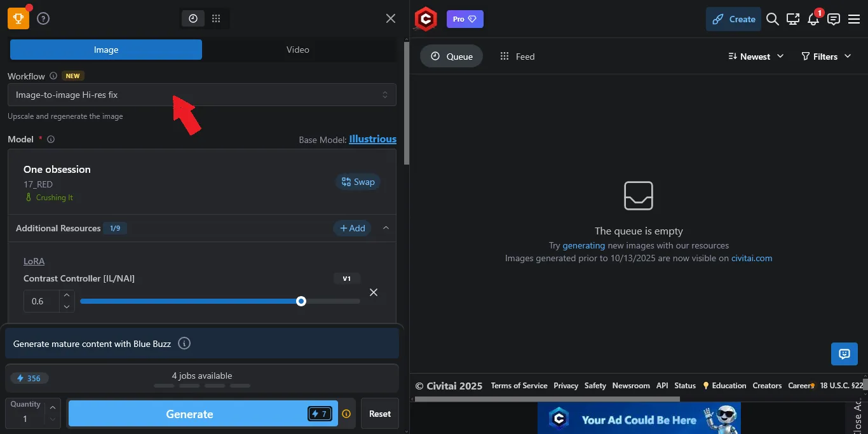868x434 pixels.
Task: Click the trophy challenges icon
Action: 18,18
